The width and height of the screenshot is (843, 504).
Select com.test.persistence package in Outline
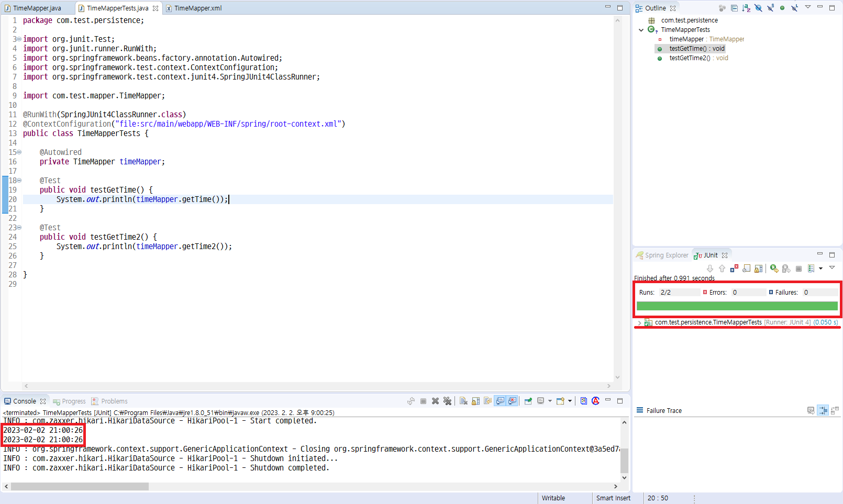pyautogui.click(x=683, y=20)
